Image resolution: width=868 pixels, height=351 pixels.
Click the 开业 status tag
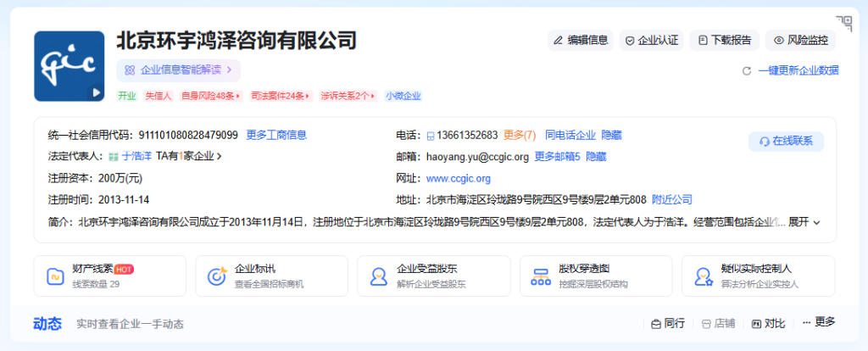coord(127,96)
